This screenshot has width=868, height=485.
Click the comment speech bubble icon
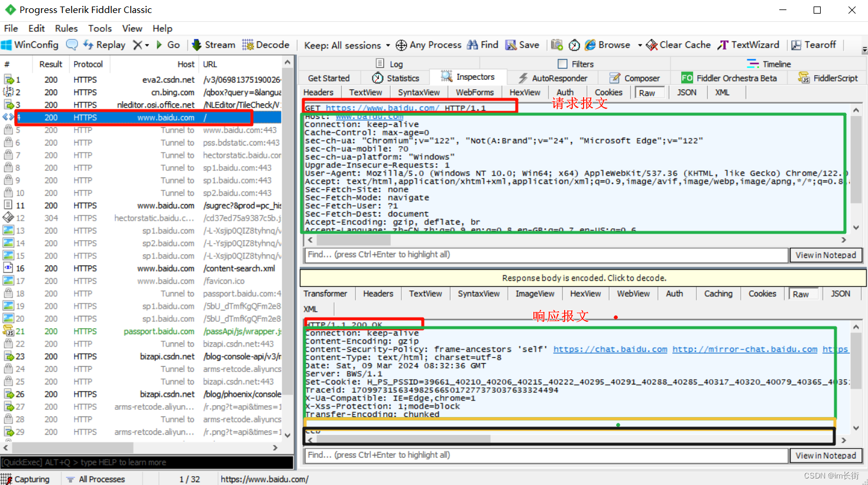[x=72, y=45]
